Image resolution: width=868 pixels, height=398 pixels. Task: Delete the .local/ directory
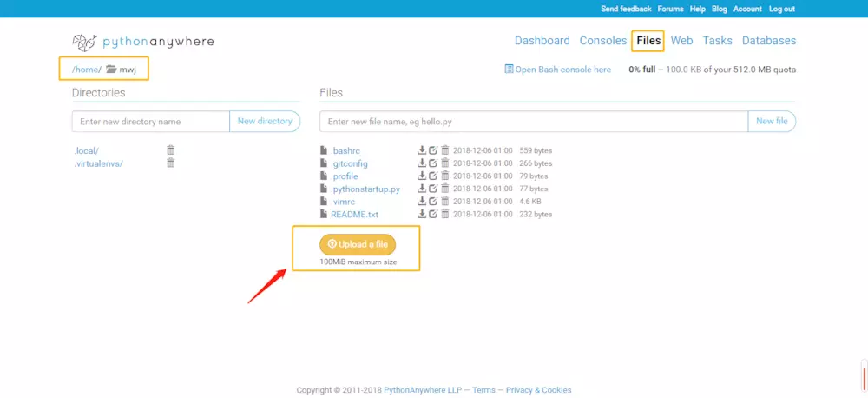point(170,149)
